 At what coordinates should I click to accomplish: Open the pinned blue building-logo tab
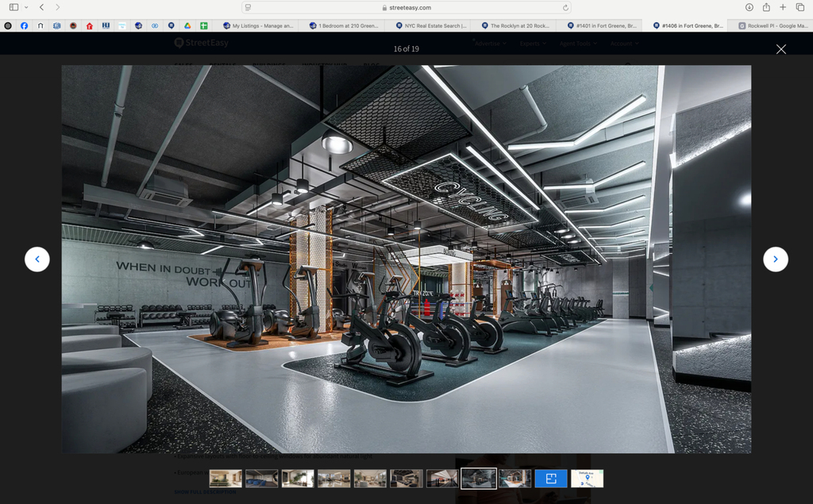pyautogui.click(x=57, y=25)
